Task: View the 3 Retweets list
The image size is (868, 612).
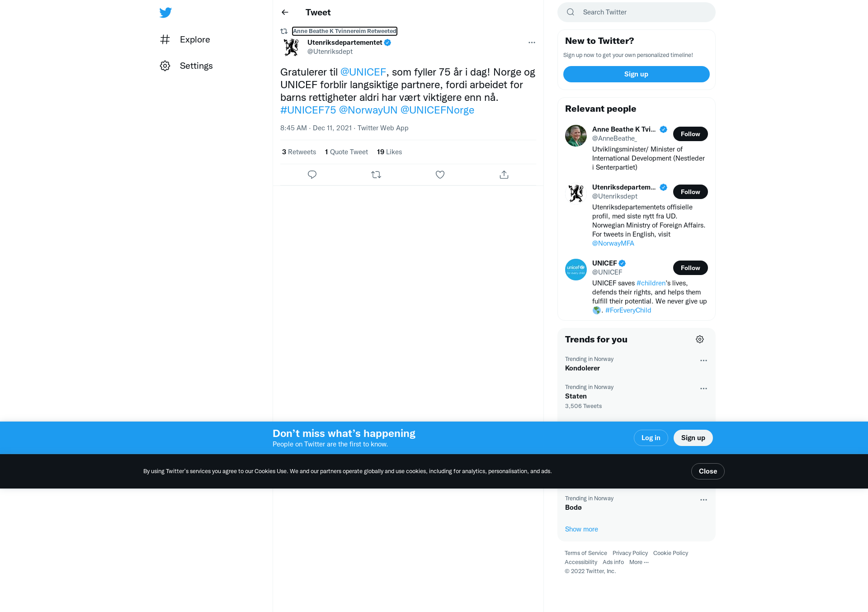Action: click(299, 152)
